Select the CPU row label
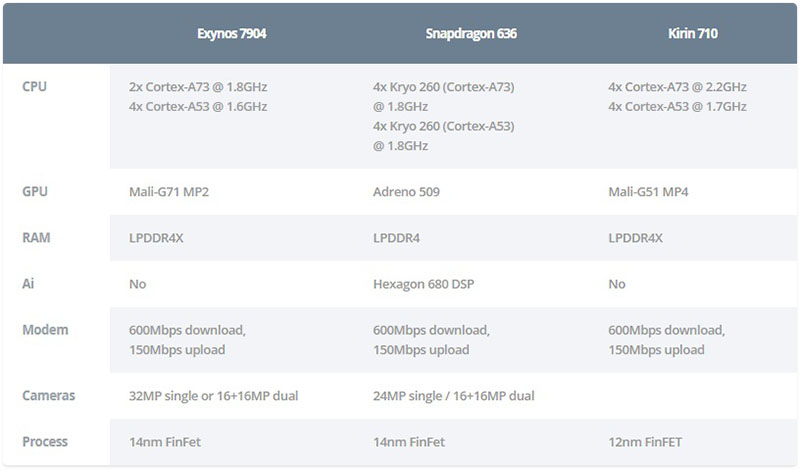The height and width of the screenshot is (470, 800). point(35,87)
